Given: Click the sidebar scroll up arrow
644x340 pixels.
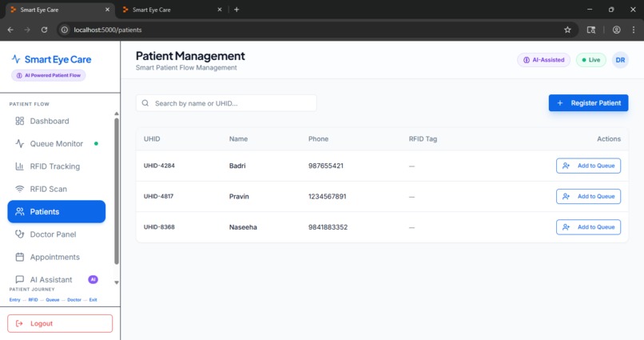Looking at the screenshot, I should coord(117,114).
